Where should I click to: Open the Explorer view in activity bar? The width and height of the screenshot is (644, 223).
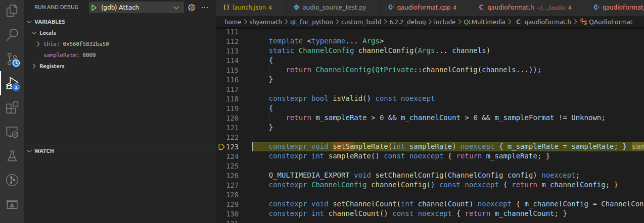tap(12, 11)
